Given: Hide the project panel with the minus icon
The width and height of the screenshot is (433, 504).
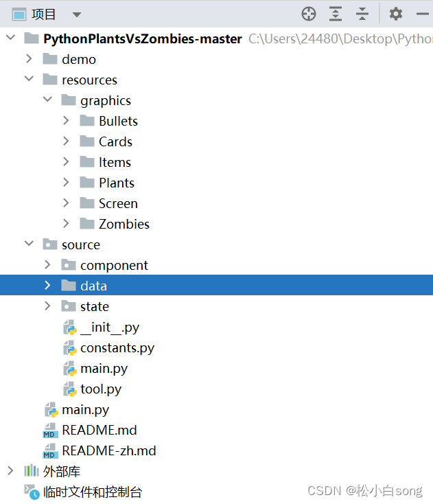Looking at the screenshot, I should click(423, 14).
